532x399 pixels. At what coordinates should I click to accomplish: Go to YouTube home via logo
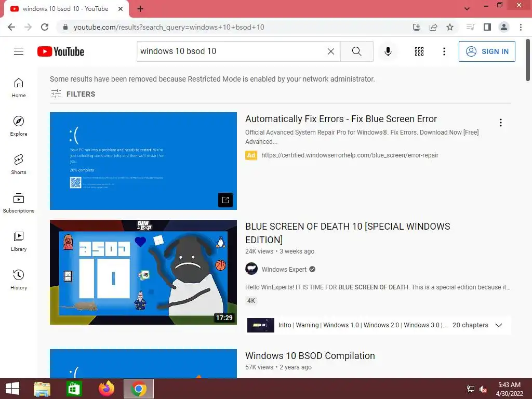pyautogui.click(x=61, y=51)
